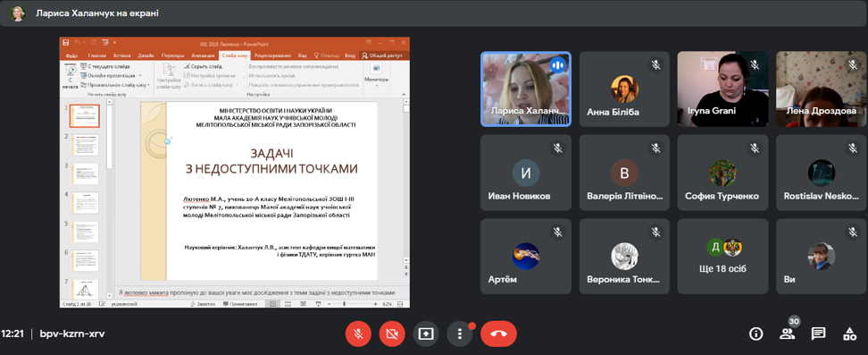Switch to the 'Главная' ribbon tab
Screen dimensions: 868x355
click(x=96, y=55)
